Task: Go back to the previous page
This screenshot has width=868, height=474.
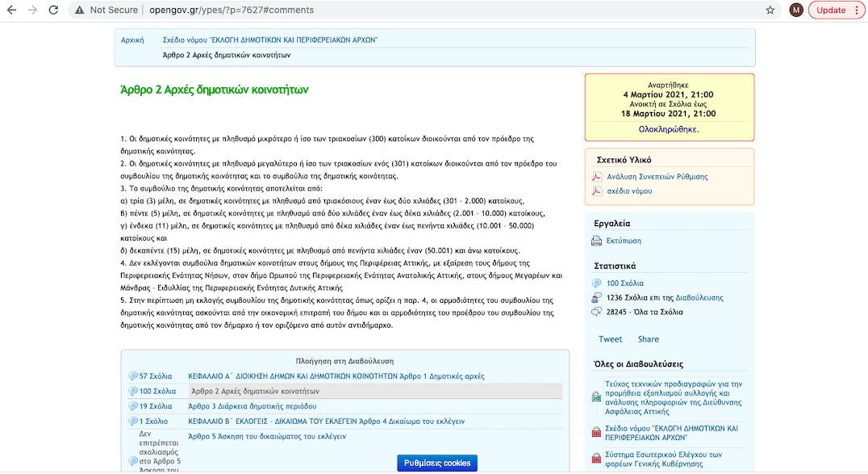Action: 11,10
